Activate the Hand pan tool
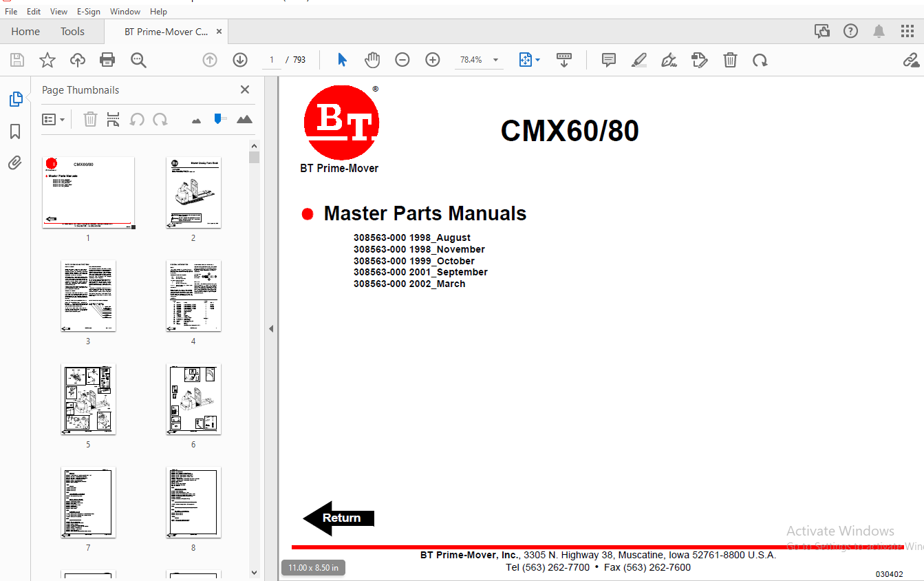The width and height of the screenshot is (924, 581). [x=372, y=60]
